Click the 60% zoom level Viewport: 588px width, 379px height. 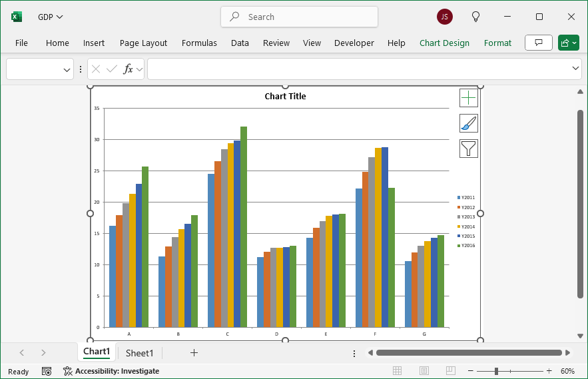(568, 371)
